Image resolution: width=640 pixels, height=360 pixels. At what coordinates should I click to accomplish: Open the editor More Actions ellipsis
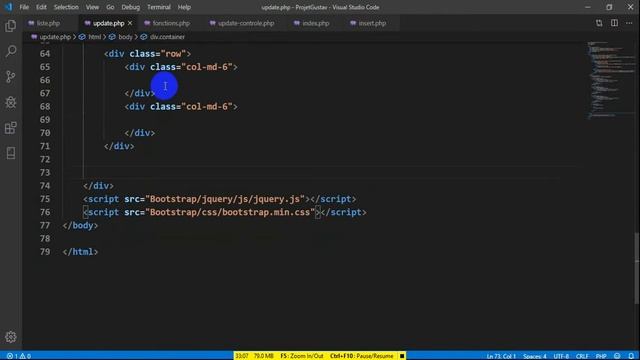(x=629, y=23)
